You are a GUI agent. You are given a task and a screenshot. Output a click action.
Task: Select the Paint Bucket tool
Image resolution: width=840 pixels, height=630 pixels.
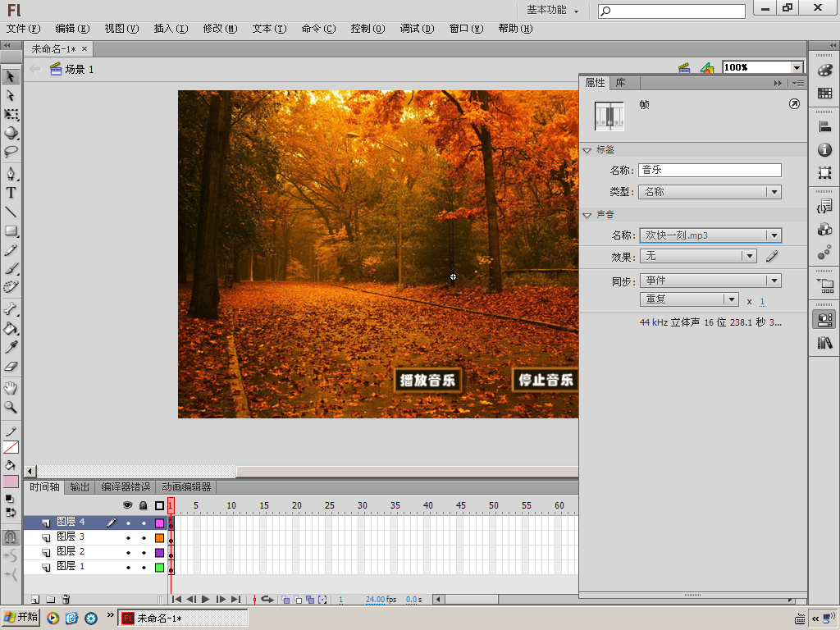10,328
